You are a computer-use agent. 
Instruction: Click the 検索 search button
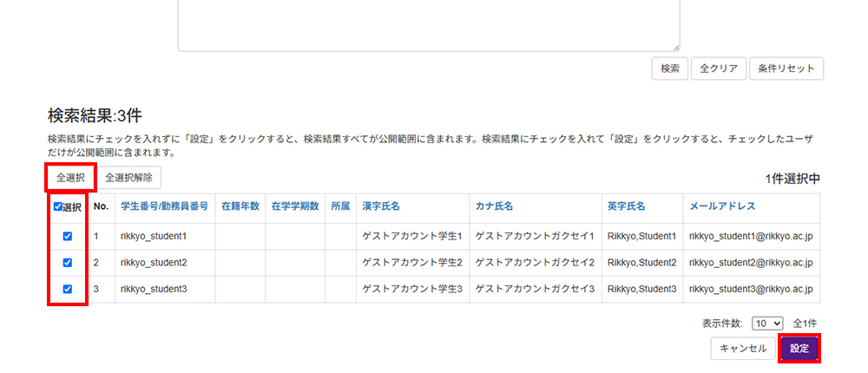(669, 69)
